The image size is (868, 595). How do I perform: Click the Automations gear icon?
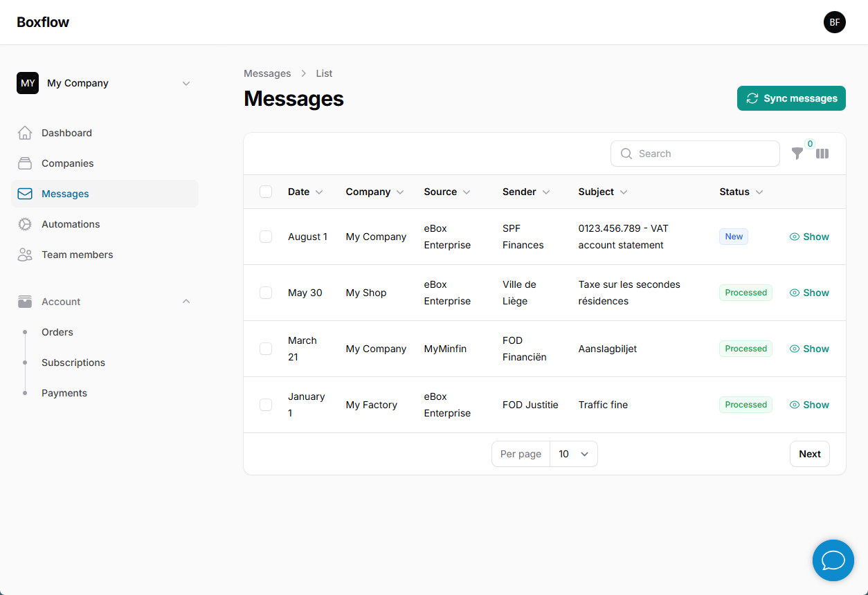25,223
